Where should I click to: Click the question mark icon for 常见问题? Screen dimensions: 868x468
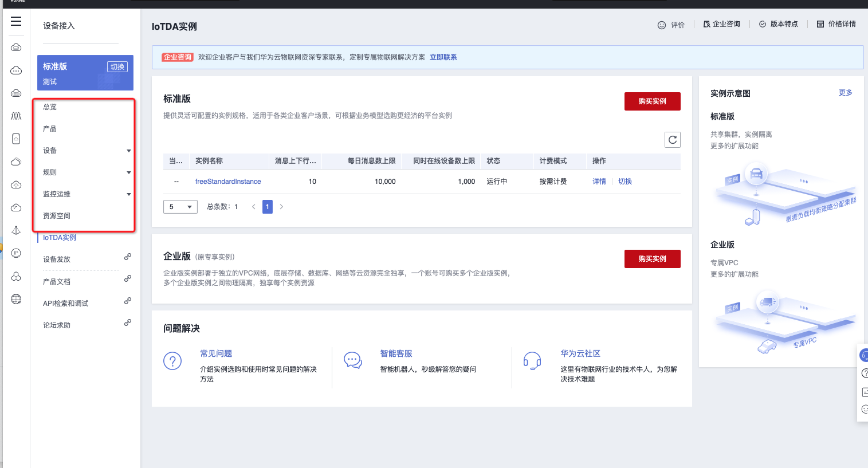[x=172, y=361]
